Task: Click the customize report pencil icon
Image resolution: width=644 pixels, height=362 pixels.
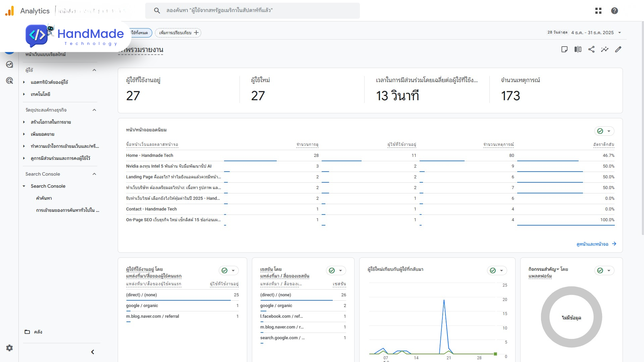Action: tap(618, 49)
